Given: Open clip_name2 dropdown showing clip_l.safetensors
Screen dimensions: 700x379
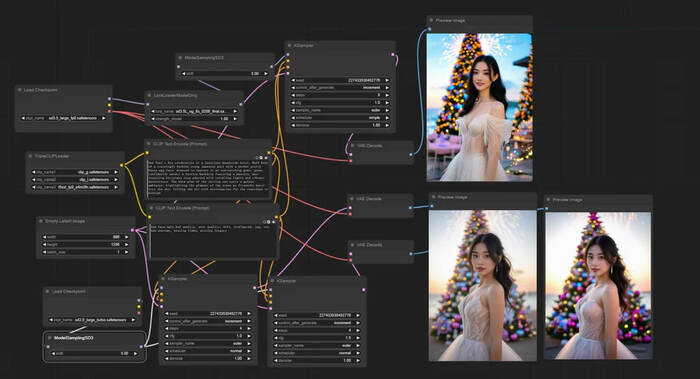Looking at the screenshot, I should (x=75, y=179).
